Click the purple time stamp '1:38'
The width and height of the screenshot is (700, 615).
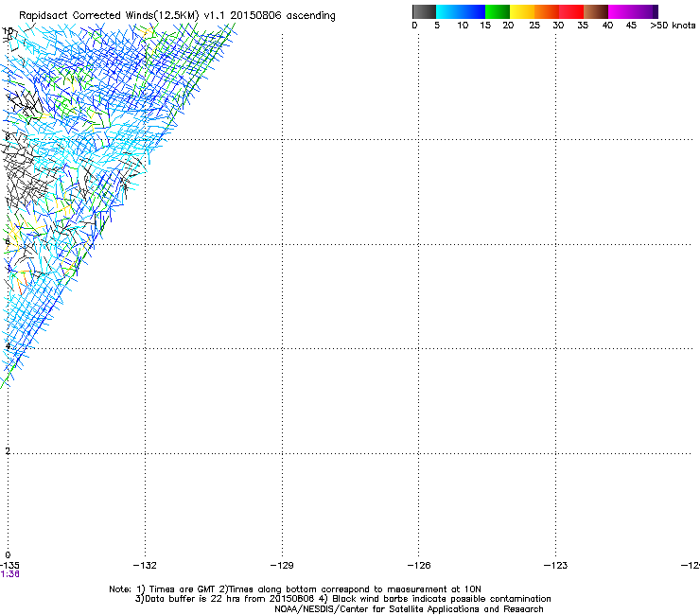9,574
